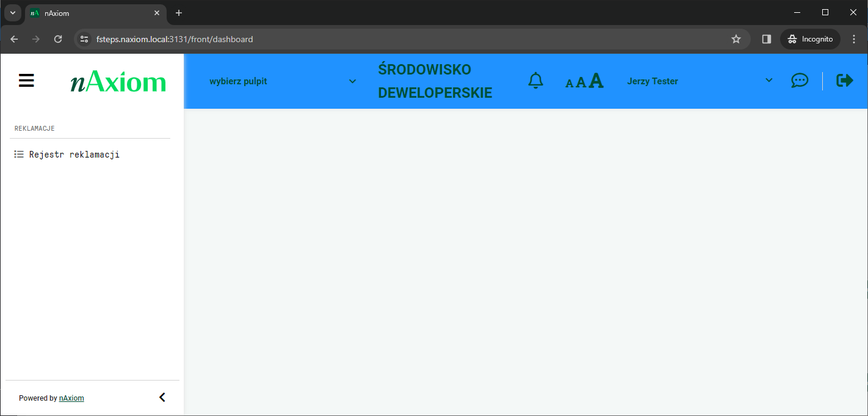
Task: Open the tab search dropdown arrow
Action: pyautogui.click(x=13, y=13)
